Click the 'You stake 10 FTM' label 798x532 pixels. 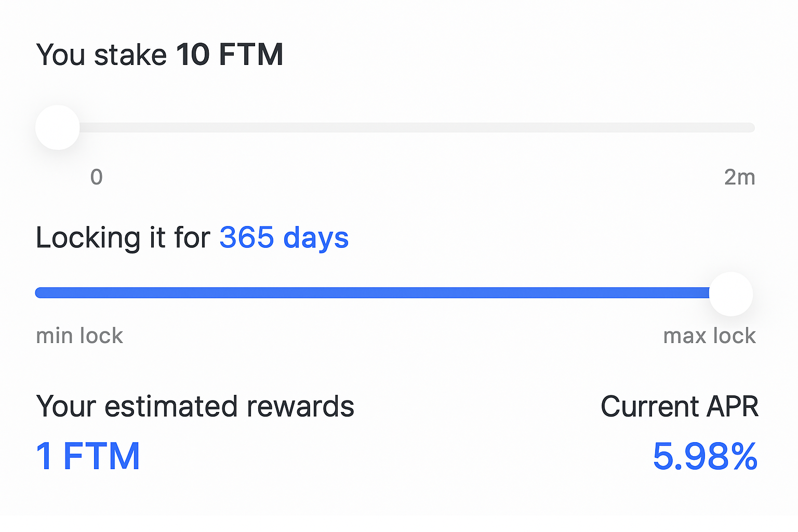(159, 54)
